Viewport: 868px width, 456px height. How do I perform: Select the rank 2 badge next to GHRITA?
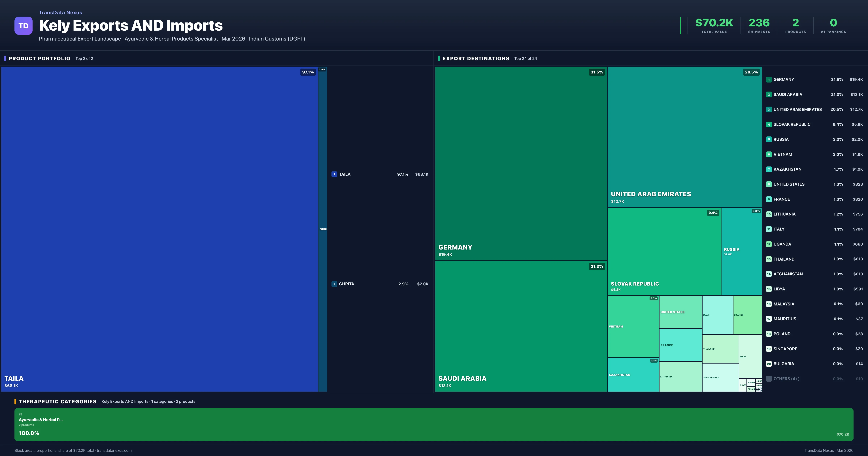334,284
